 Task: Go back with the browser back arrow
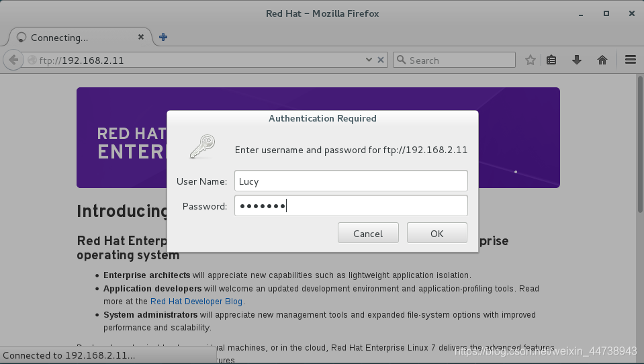coord(13,60)
